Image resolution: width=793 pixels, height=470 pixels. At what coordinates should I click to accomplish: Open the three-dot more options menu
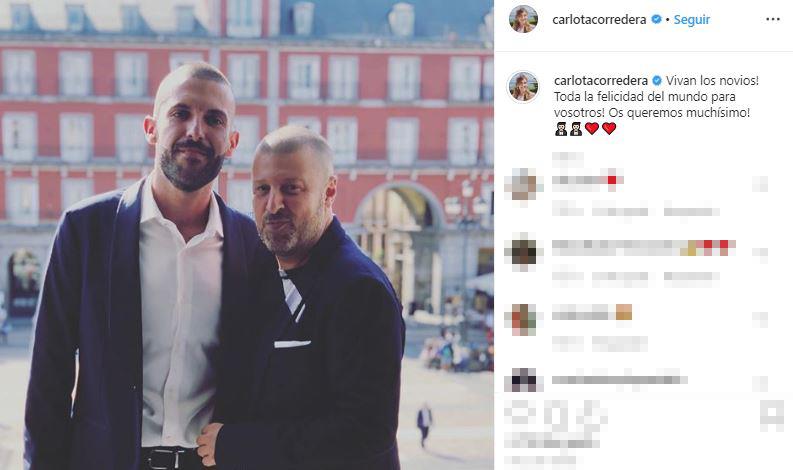pyautogui.click(x=772, y=19)
